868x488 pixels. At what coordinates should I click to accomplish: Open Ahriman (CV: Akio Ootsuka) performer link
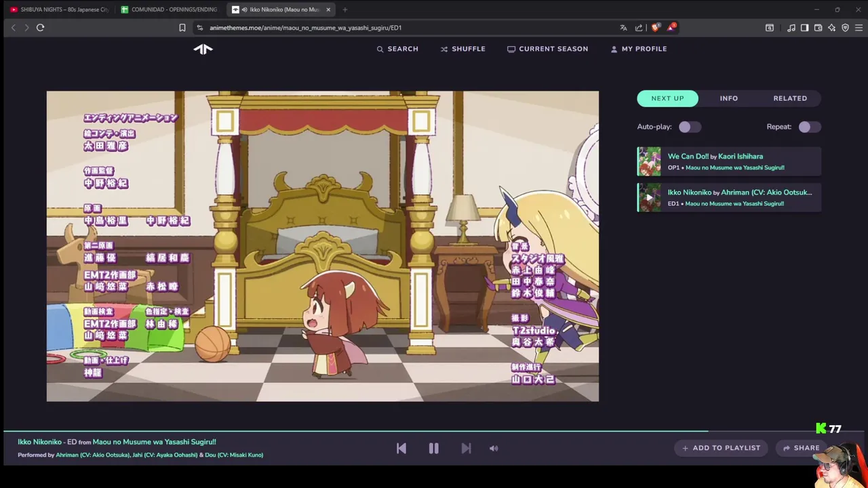(x=92, y=455)
